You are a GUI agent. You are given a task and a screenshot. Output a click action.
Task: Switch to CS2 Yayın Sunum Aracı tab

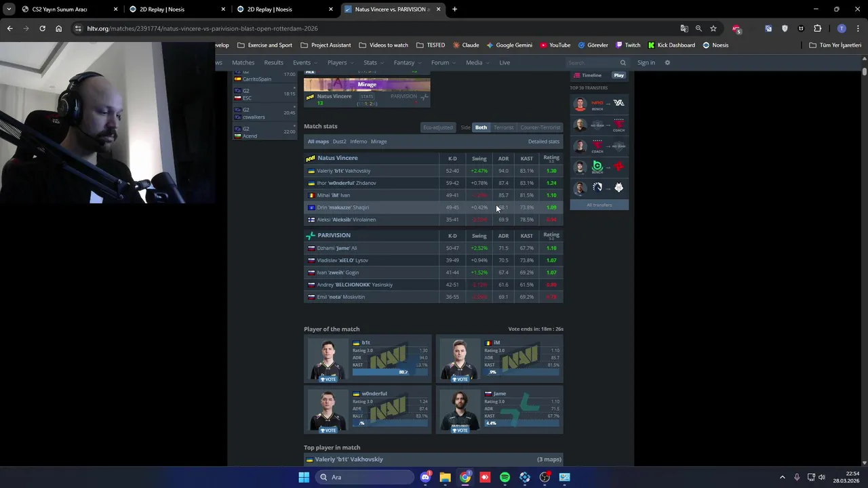coord(68,9)
